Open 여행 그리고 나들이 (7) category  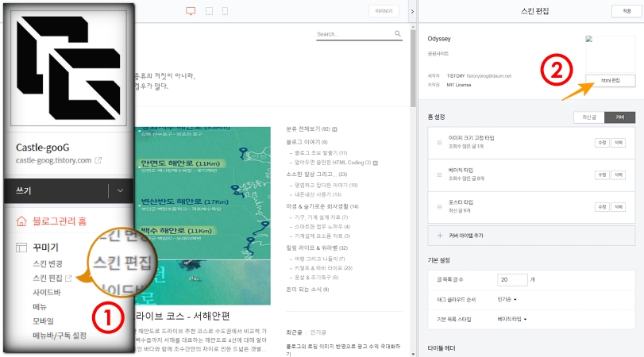tap(319, 259)
